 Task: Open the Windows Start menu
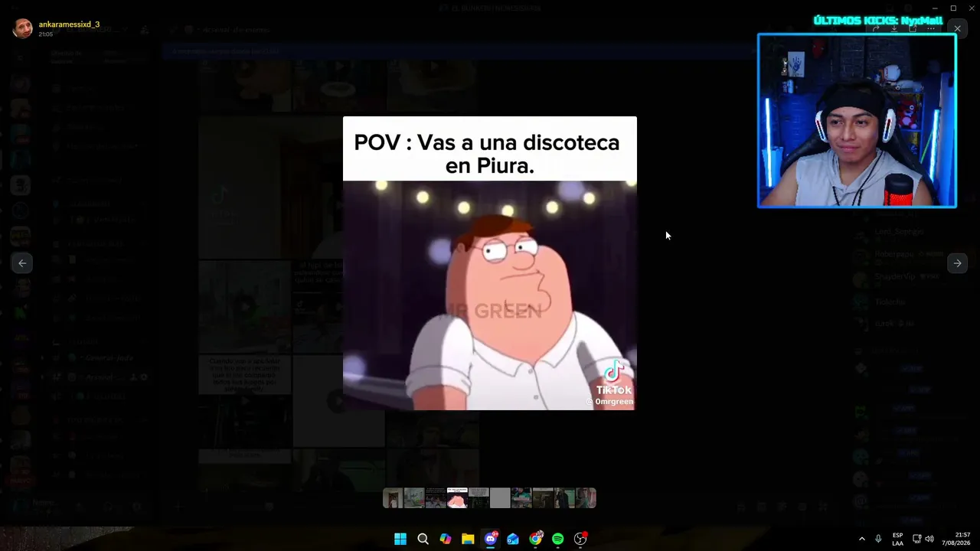[x=400, y=539]
